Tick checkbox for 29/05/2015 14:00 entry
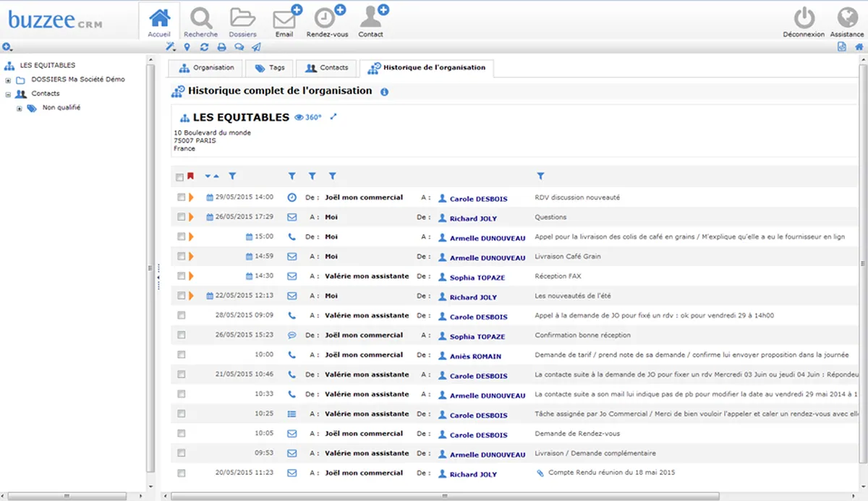 [181, 197]
